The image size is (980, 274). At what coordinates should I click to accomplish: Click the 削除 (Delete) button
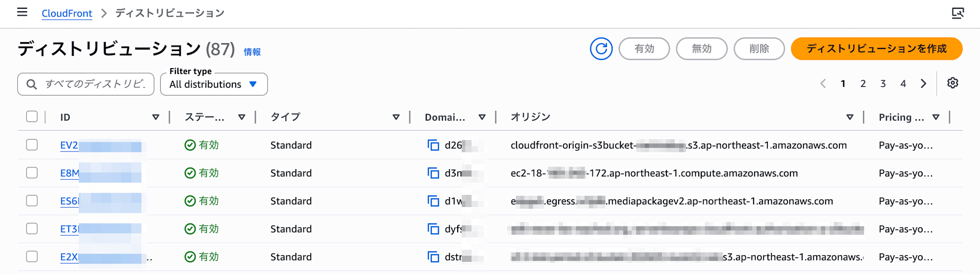tap(759, 49)
